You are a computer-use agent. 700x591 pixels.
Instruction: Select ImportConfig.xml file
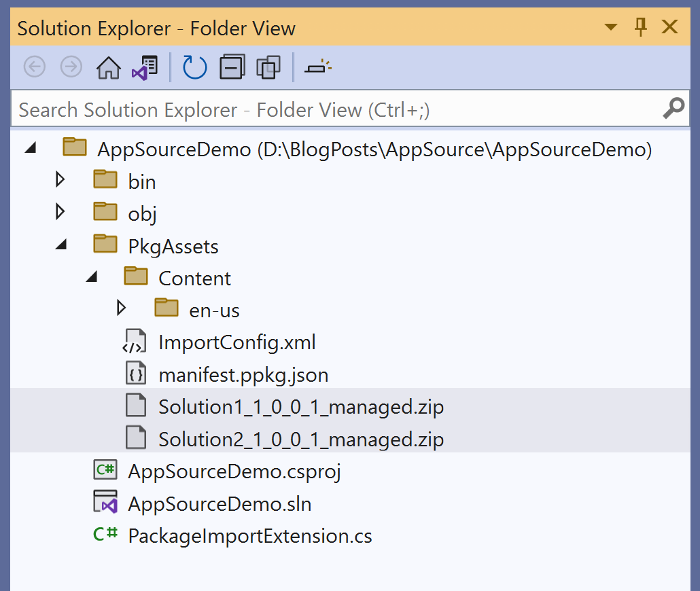coord(237,342)
